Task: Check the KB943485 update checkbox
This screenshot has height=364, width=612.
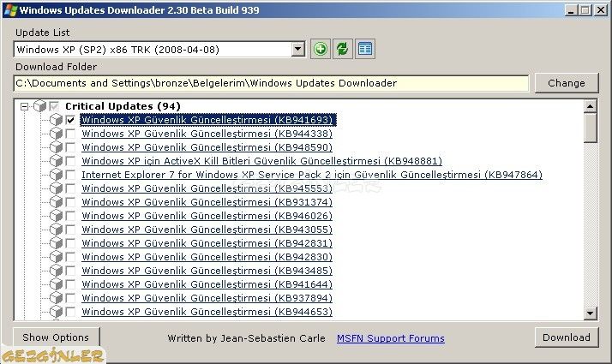Action: 70,271
